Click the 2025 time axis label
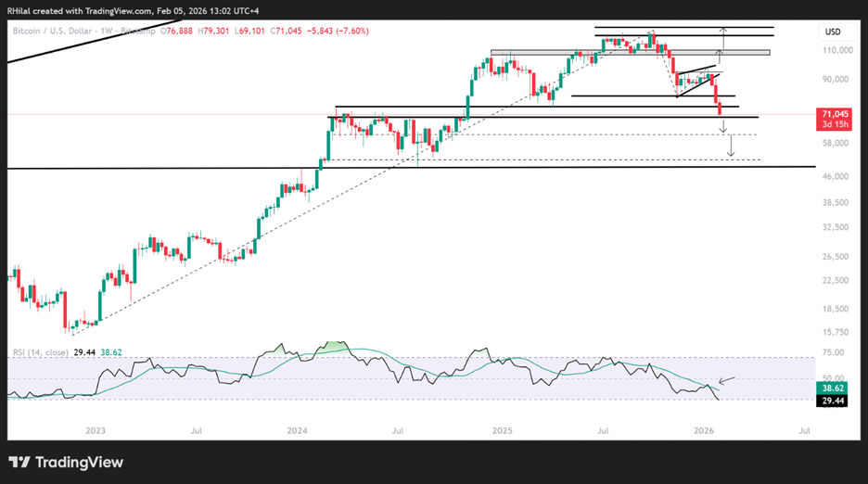868x484 pixels. 502,430
